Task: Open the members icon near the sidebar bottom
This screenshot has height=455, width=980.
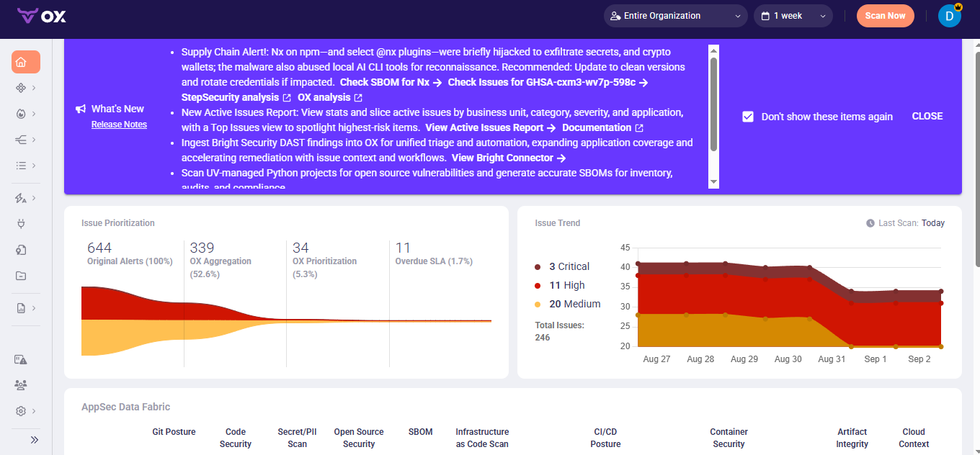Action: pyautogui.click(x=21, y=384)
